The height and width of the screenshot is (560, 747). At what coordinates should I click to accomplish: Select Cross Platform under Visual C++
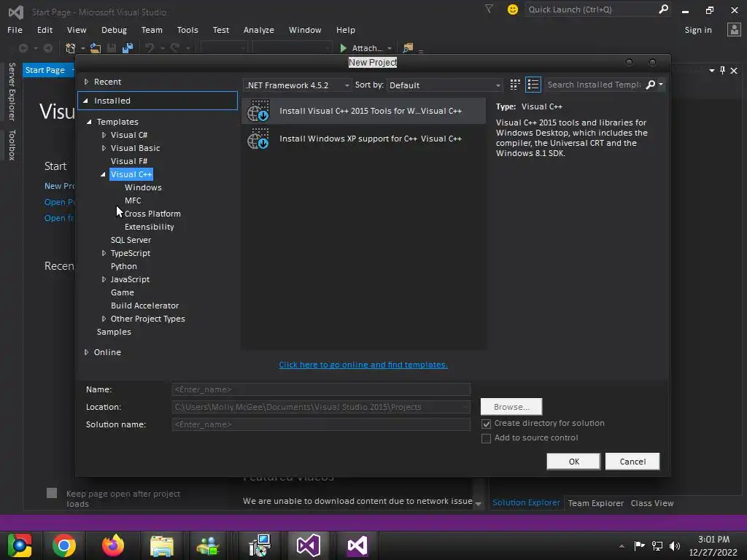152,214
